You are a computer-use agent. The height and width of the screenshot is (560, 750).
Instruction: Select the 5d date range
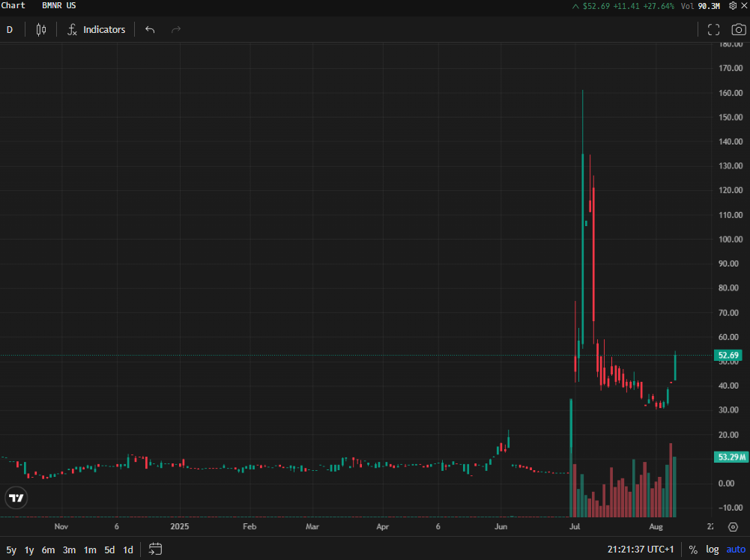[109, 550]
